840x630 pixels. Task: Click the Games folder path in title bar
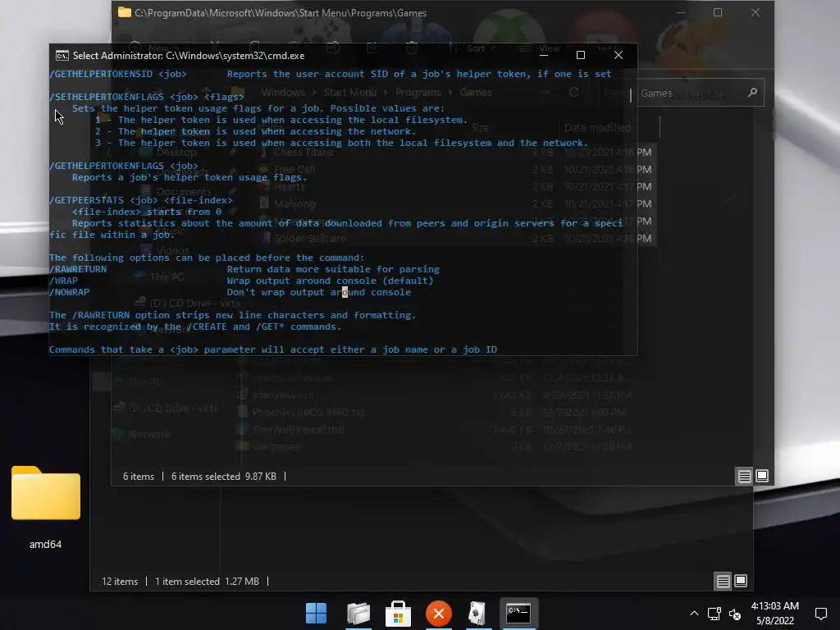coord(281,13)
